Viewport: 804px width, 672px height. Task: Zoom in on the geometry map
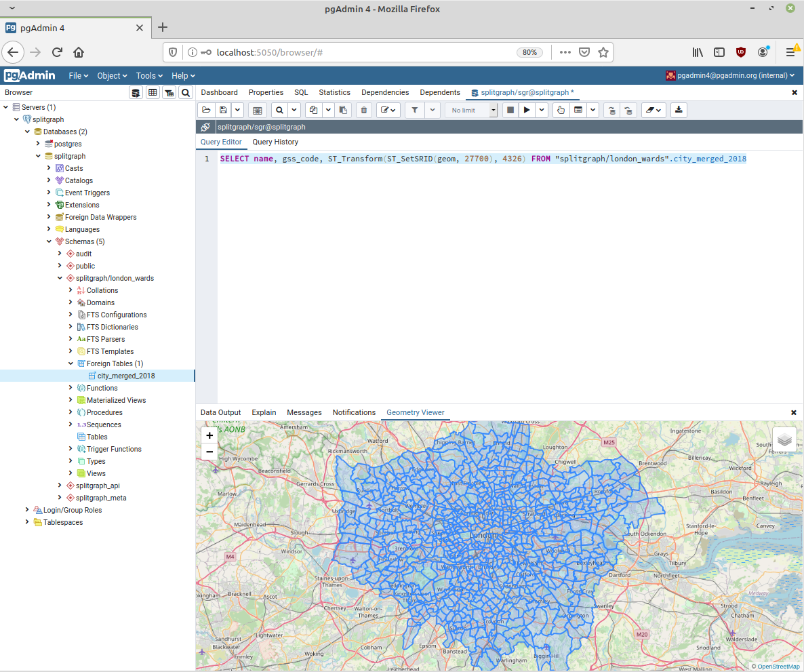[x=209, y=435]
